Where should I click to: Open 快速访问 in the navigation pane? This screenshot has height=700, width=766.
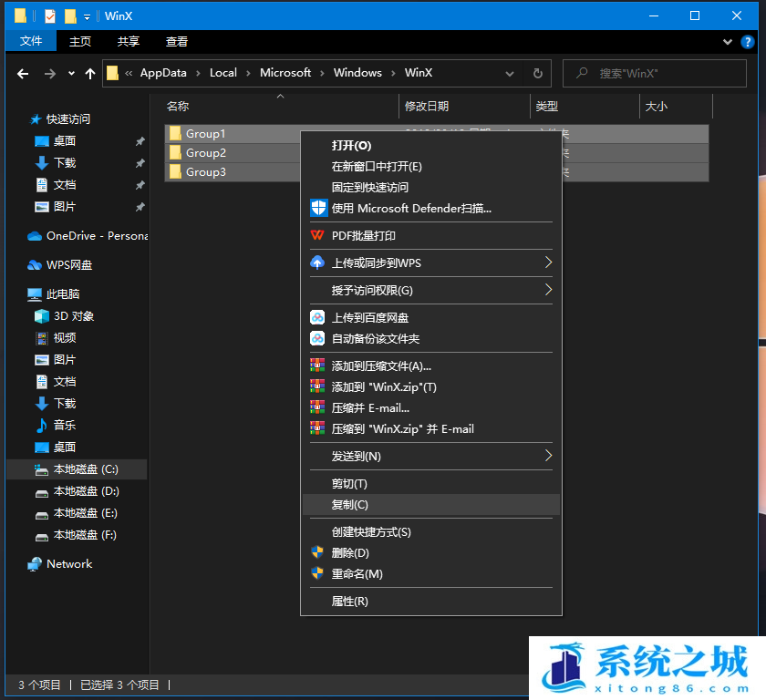coord(67,119)
